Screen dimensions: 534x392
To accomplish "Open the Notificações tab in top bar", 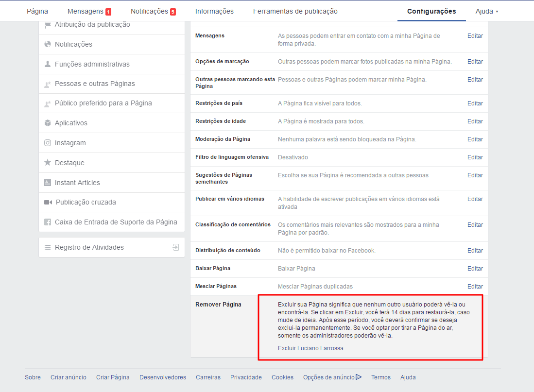I will (x=150, y=11).
